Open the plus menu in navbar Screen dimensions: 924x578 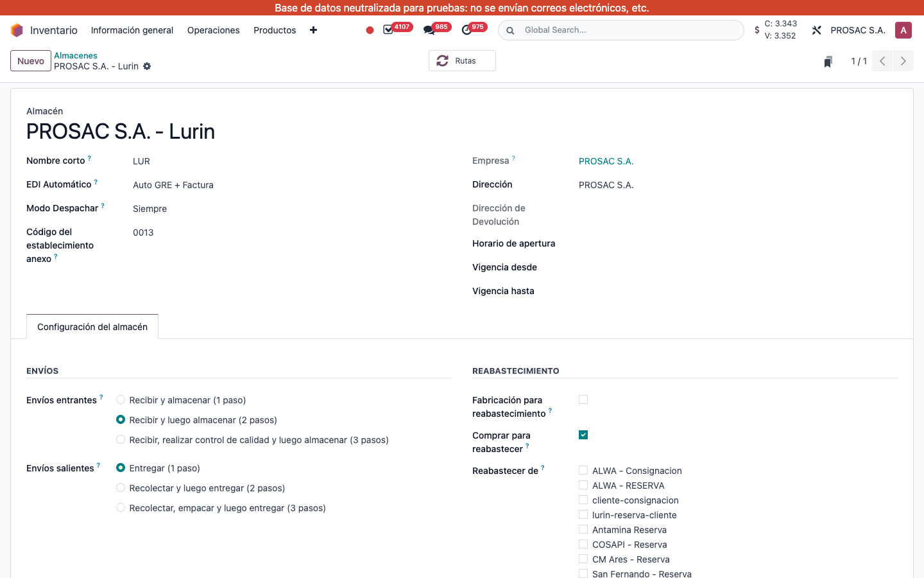(x=313, y=30)
